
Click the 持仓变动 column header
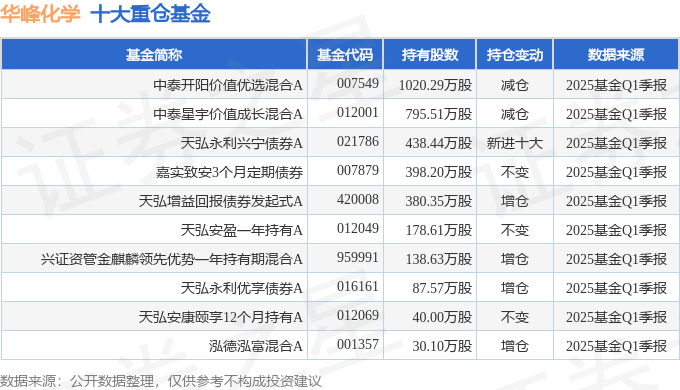coord(515,55)
